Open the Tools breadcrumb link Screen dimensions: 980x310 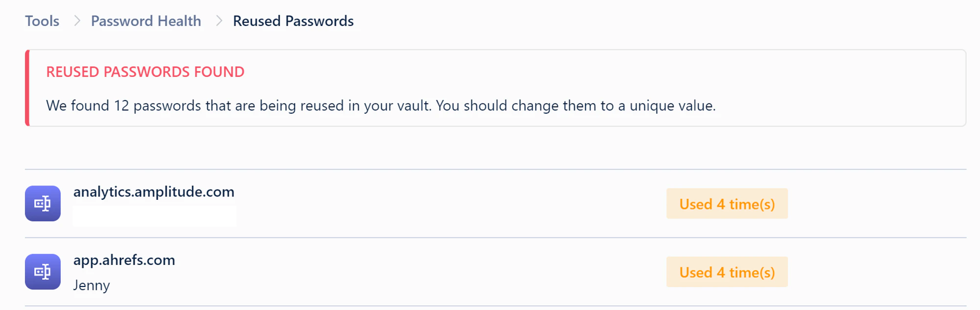(42, 21)
